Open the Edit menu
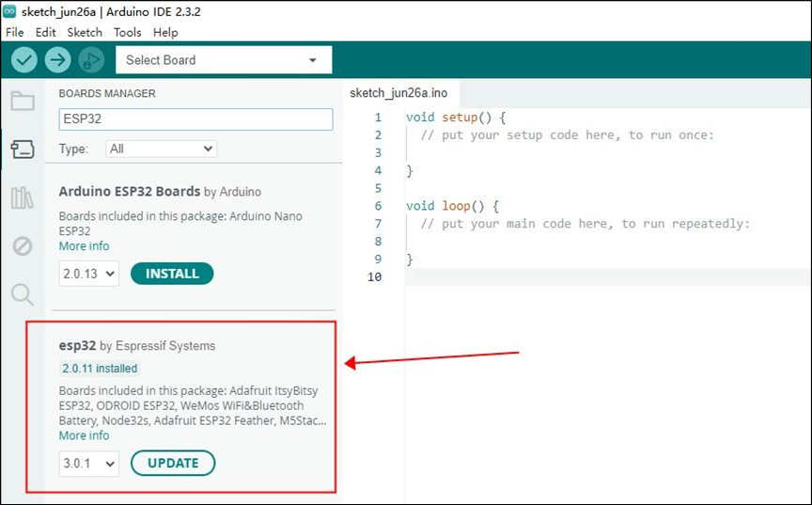Image resolution: width=812 pixels, height=505 pixels. point(45,32)
